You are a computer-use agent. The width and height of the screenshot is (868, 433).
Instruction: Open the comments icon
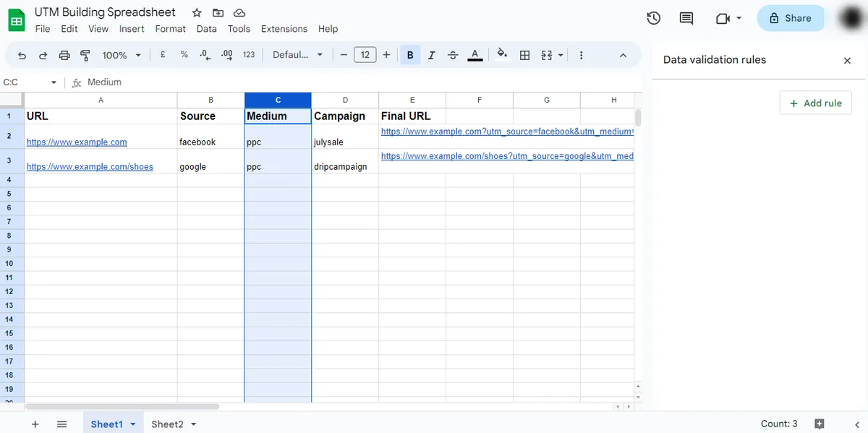coord(686,18)
